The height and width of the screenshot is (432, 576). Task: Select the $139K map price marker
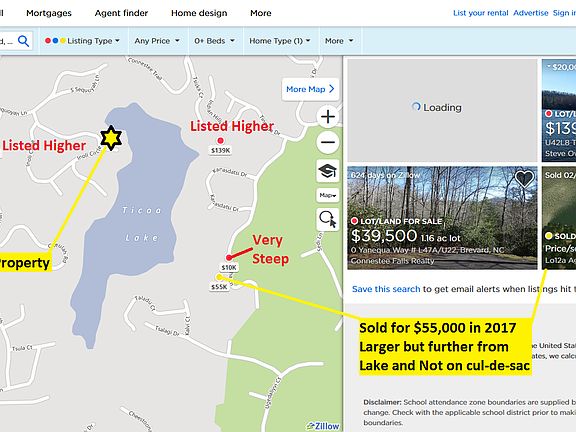220,150
